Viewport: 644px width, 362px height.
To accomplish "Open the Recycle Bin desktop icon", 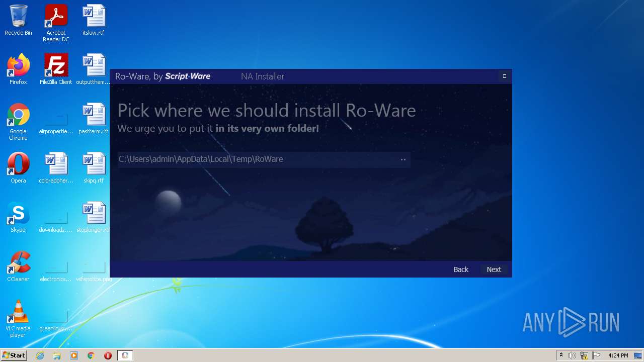I will click(x=18, y=21).
